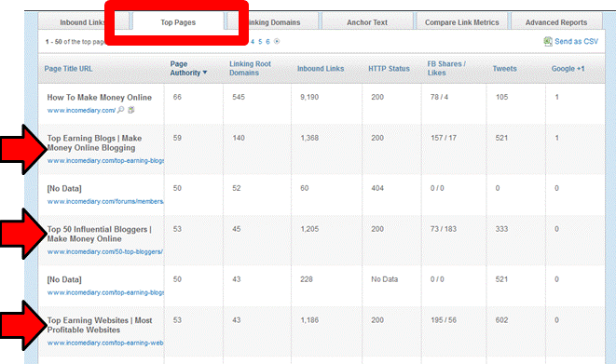Click FB Shares value 157 / 17
616x364 pixels.
[444, 138]
